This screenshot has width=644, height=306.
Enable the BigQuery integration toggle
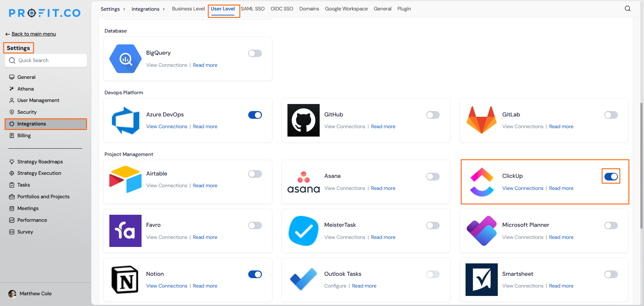(x=255, y=53)
